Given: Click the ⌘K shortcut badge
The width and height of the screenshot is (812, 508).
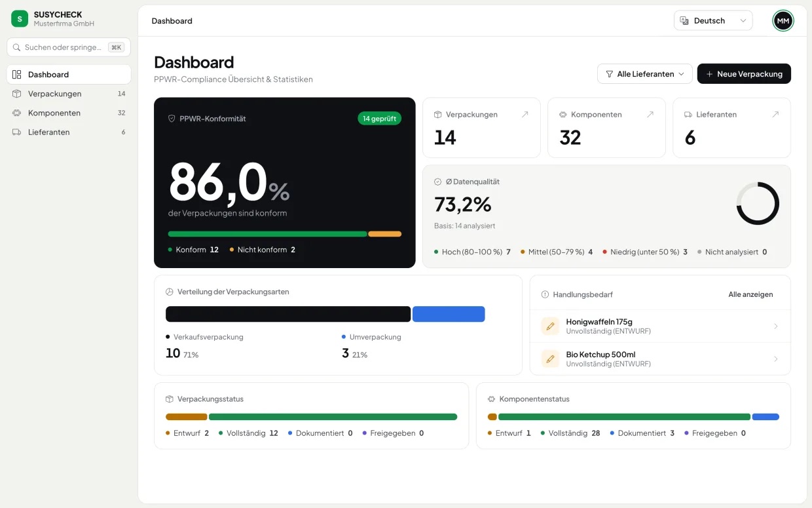Looking at the screenshot, I should click(116, 47).
